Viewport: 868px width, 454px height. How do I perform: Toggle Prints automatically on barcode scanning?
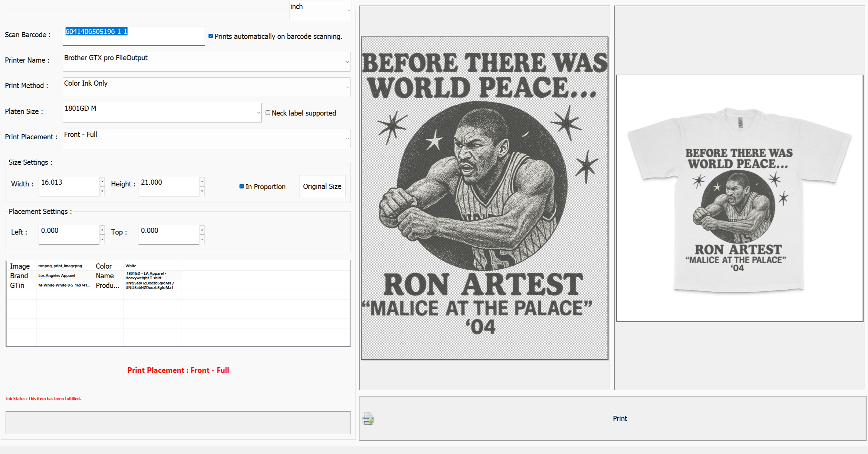point(211,36)
